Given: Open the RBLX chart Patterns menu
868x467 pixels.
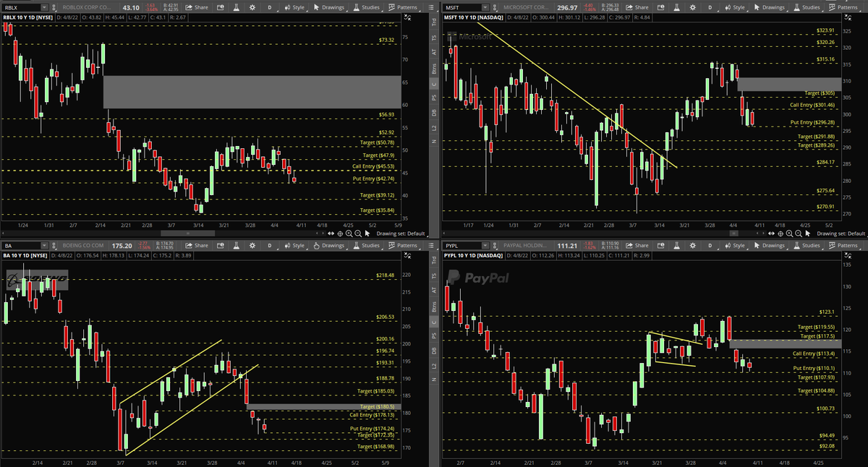Looking at the screenshot, I should pyautogui.click(x=402, y=7).
